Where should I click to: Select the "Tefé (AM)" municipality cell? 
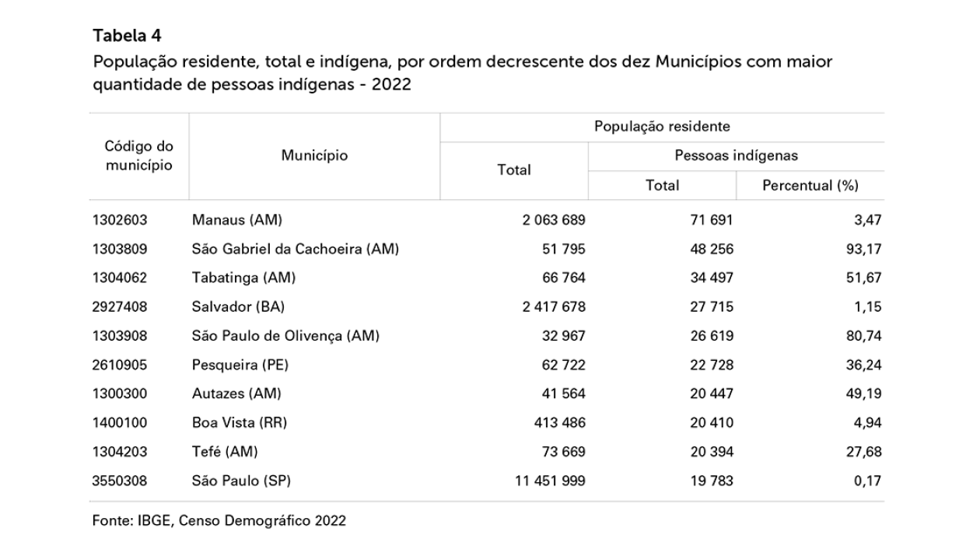(x=225, y=451)
